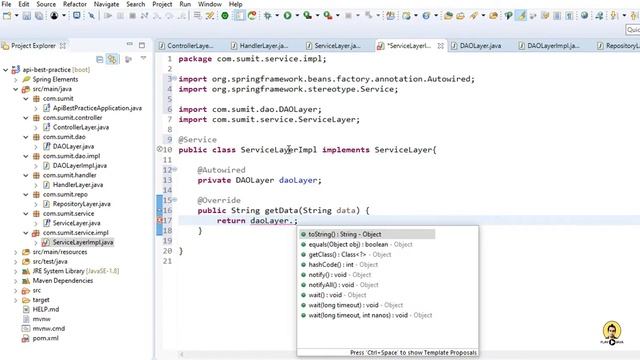Toggle Link with Editor in Project Explorer

click(112, 59)
